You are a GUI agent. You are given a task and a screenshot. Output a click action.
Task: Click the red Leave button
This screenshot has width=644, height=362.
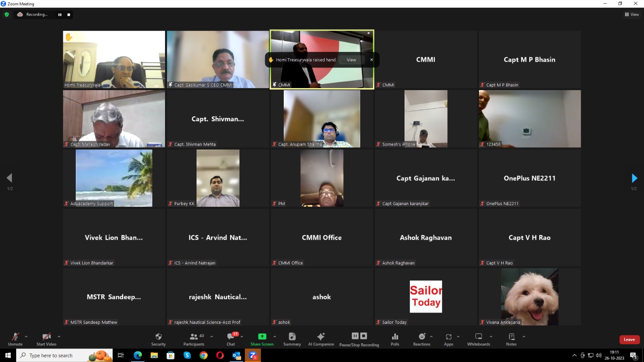click(x=629, y=339)
